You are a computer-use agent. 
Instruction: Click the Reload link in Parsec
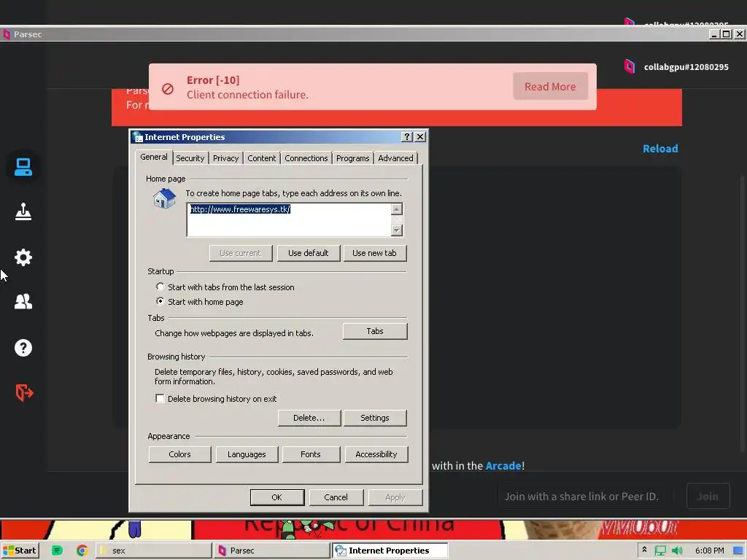660,149
